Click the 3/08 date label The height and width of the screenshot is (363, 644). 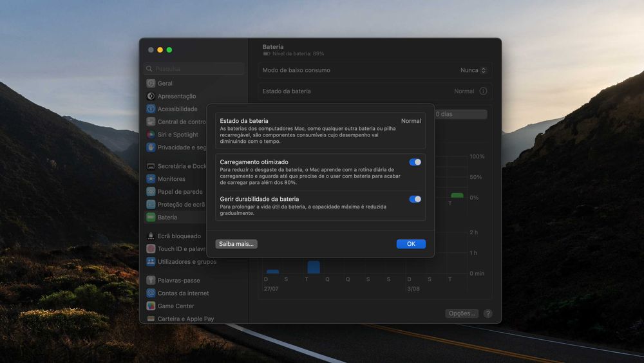(413, 289)
